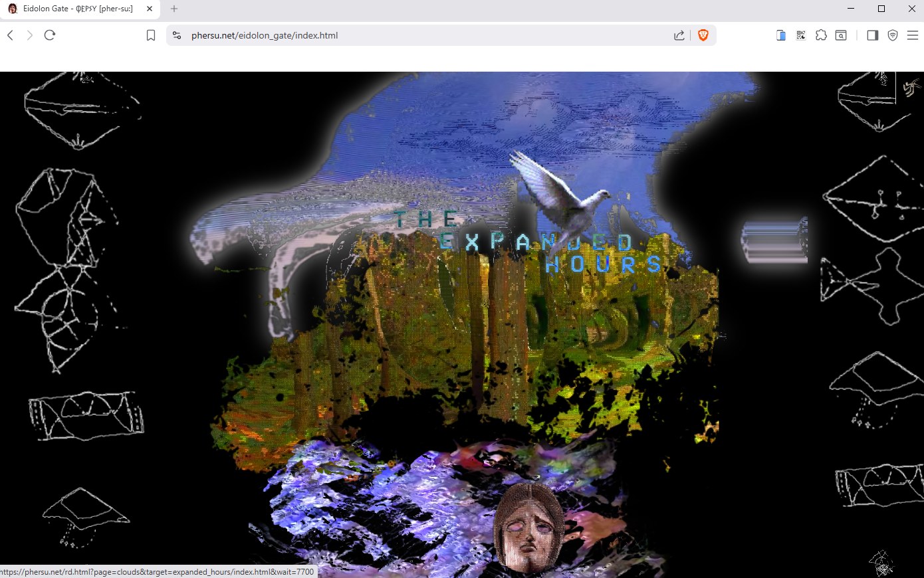Viewport: 924px width, 578px height.
Task: Click the glitched striped block at right
Action: pyautogui.click(x=774, y=240)
